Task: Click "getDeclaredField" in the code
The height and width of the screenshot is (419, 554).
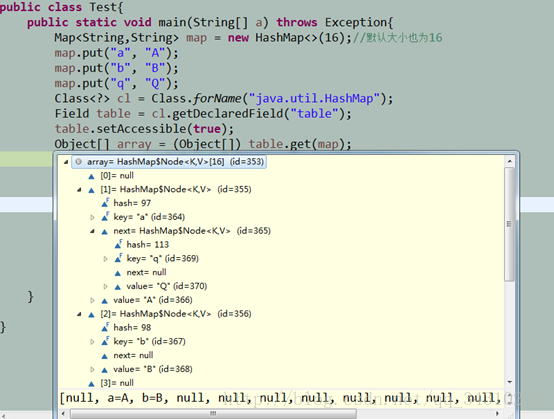Action: (228, 114)
